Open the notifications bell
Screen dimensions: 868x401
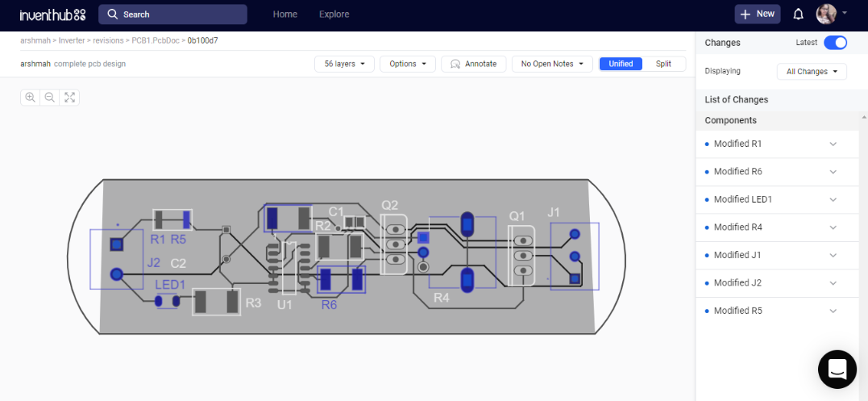[x=798, y=15]
